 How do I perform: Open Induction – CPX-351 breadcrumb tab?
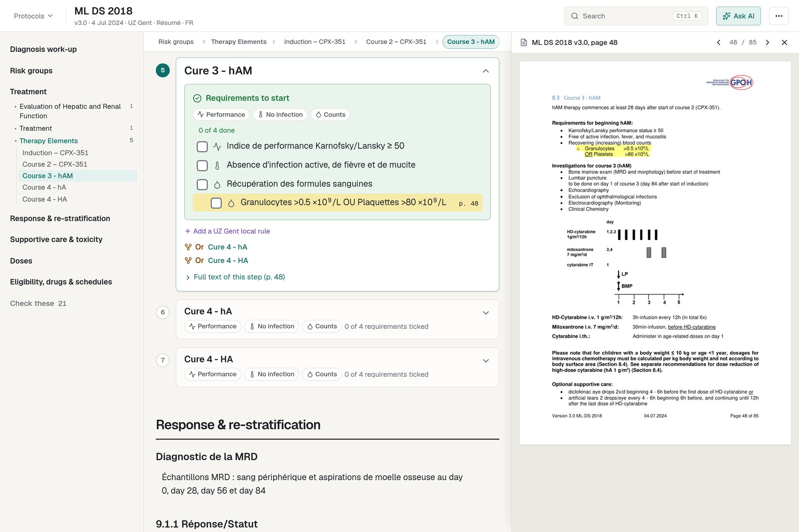(x=315, y=42)
